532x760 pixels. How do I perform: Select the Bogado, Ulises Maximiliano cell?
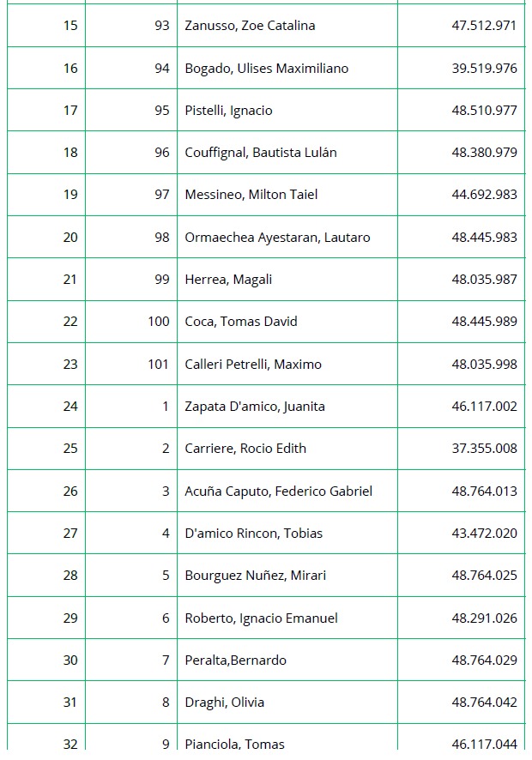(266, 69)
